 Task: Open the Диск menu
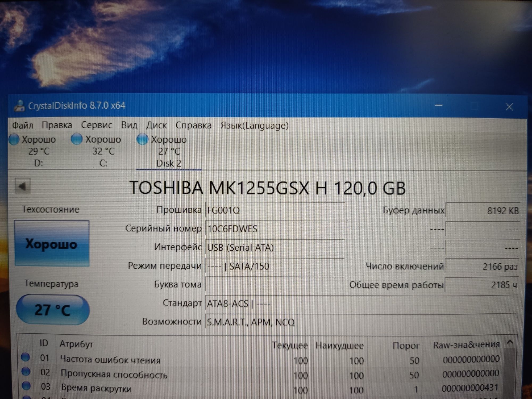pos(156,125)
